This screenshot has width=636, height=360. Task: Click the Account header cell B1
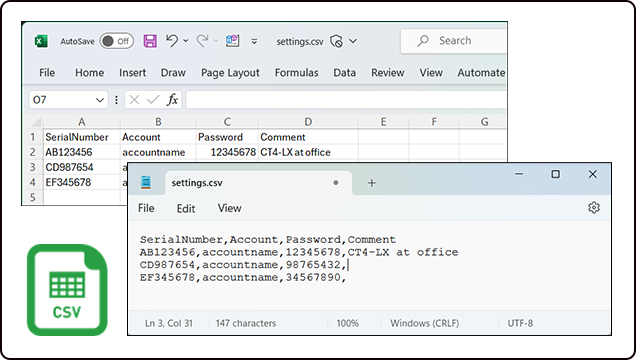pyautogui.click(x=158, y=137)
